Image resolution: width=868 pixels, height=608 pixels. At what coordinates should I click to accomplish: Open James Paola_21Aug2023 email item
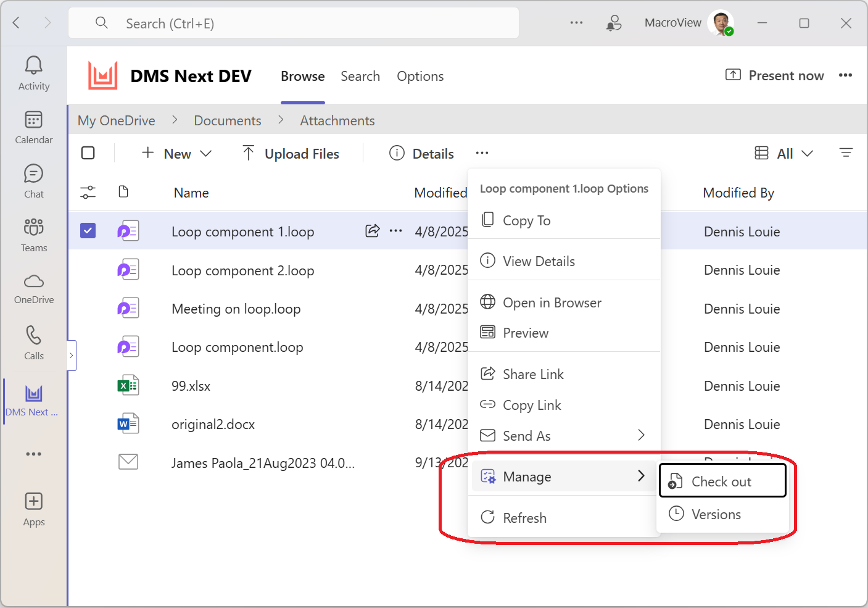point(263,463)
